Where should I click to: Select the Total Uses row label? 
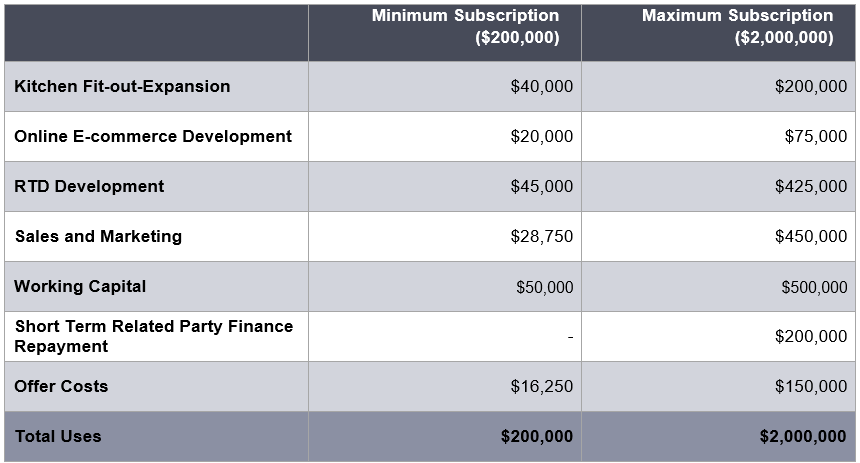click(x=58, y=437)
